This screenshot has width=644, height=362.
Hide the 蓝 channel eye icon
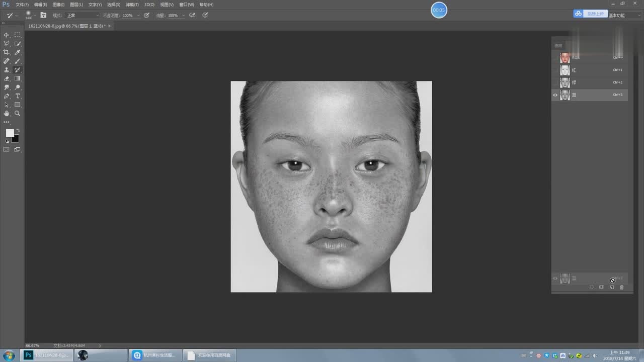[x=556, y=95]
